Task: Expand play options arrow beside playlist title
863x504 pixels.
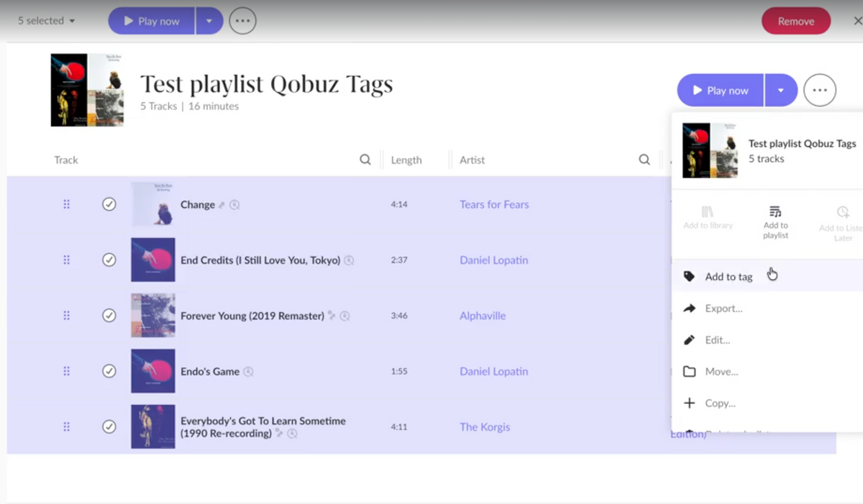Action: click(781, 91)
